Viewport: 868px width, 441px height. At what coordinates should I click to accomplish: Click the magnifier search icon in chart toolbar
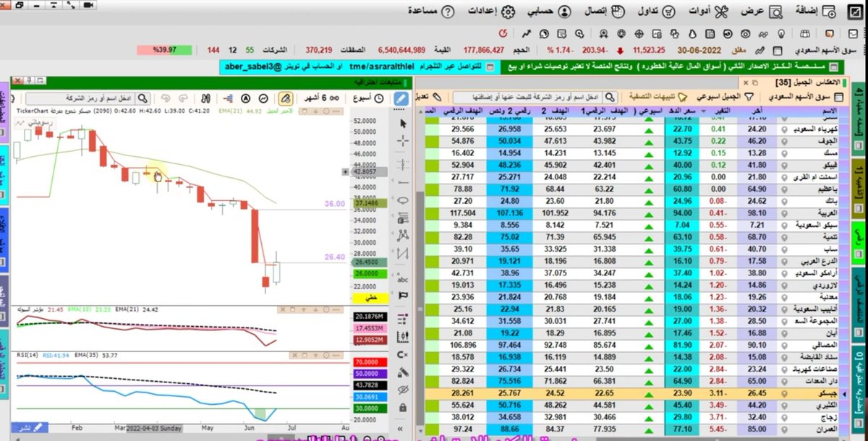142,98
